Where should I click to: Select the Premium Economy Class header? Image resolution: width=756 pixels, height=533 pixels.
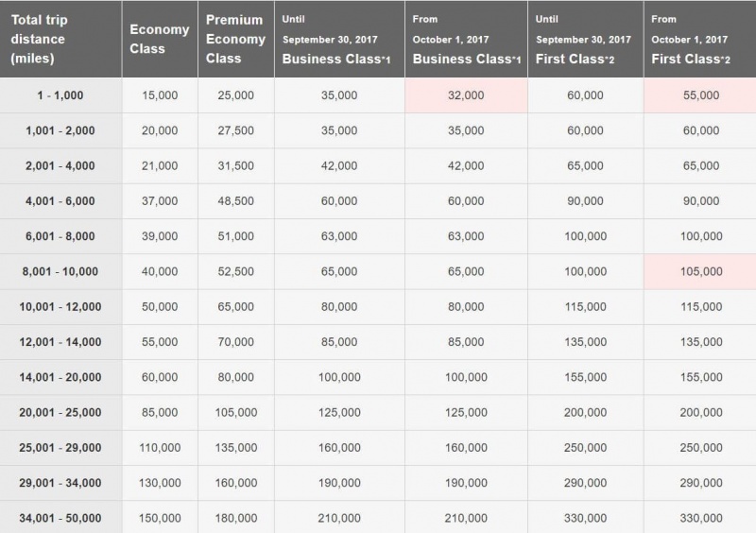pos(235,39)
